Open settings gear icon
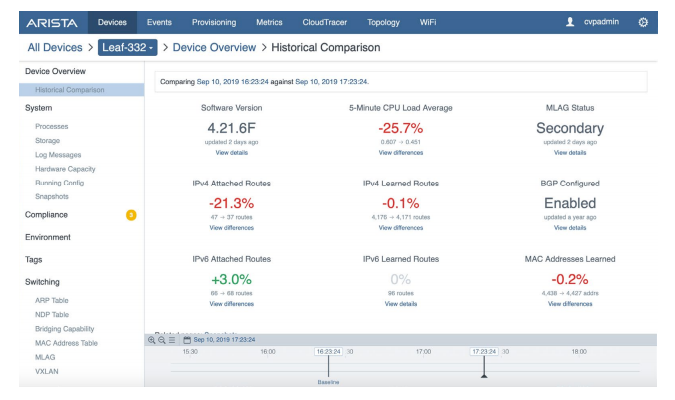The width and height of the screenshot is (675, 400). click(643, 22)
